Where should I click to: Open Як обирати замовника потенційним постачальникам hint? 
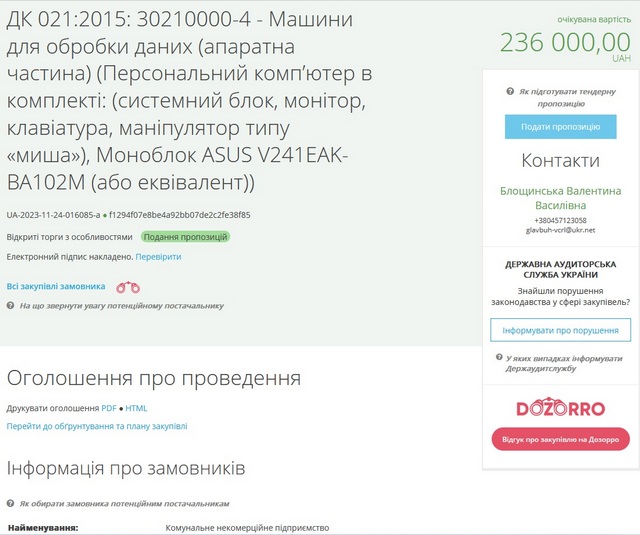124,504
